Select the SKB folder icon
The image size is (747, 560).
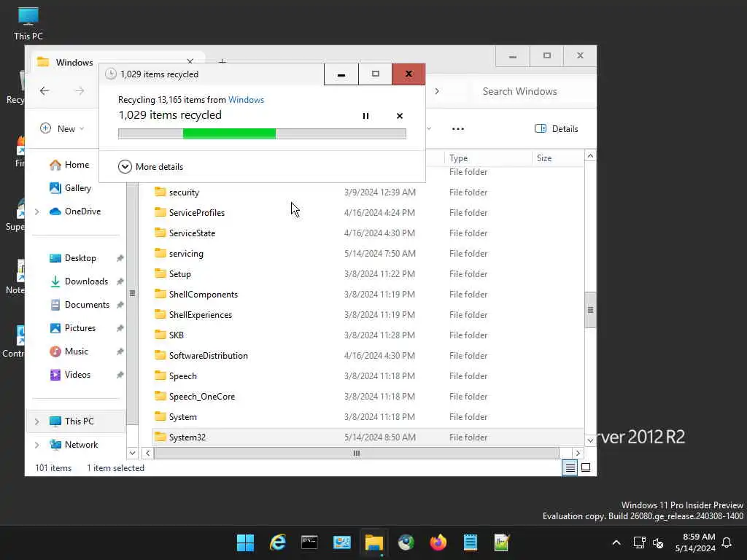tap(160, 335)
